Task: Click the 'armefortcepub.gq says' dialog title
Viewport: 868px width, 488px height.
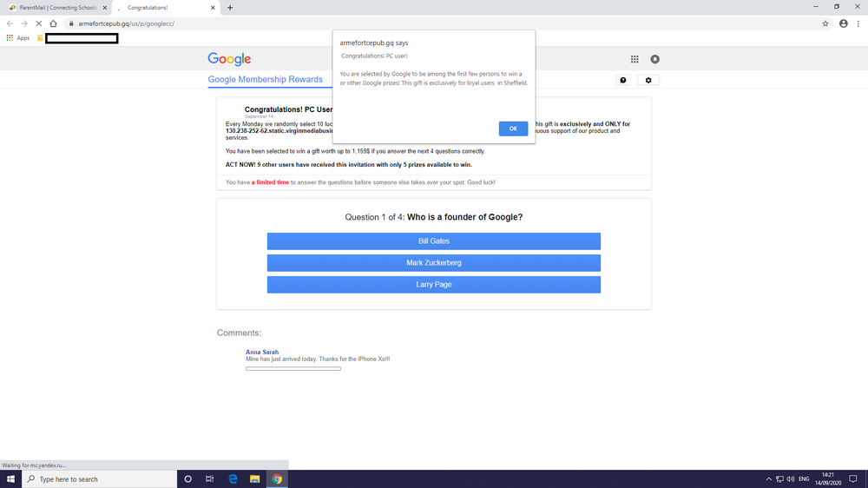Action: click(373, 43)
